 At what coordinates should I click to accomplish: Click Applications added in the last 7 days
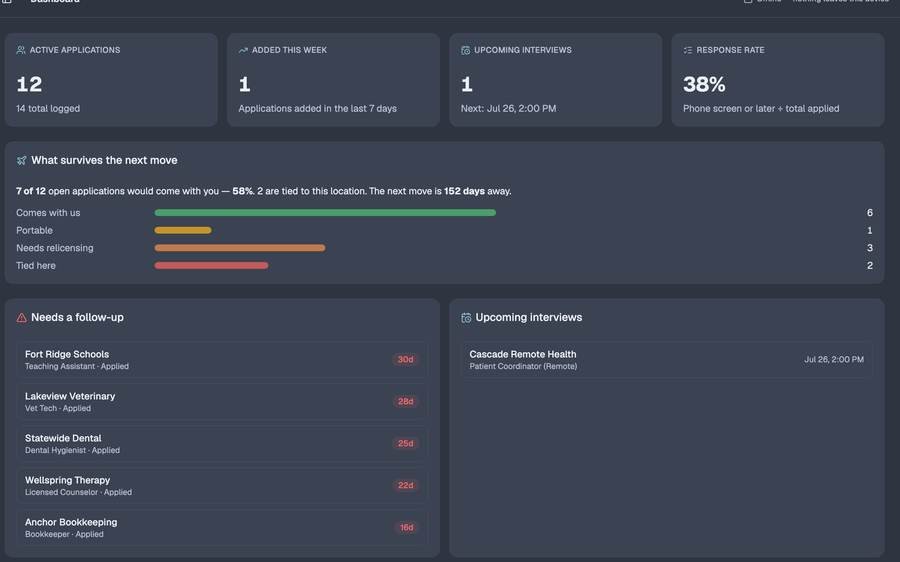[317, 108]
